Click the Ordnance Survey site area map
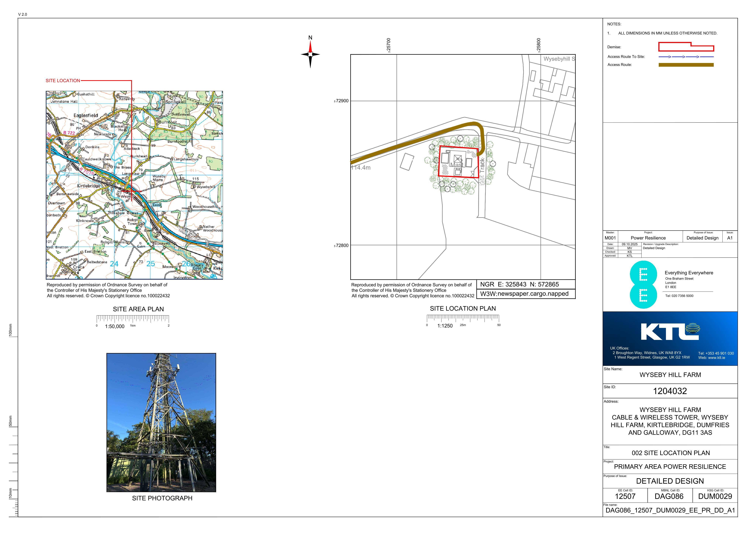Image resolution: width=756 pixels, height=535 pixels. [x=134, y=185]
